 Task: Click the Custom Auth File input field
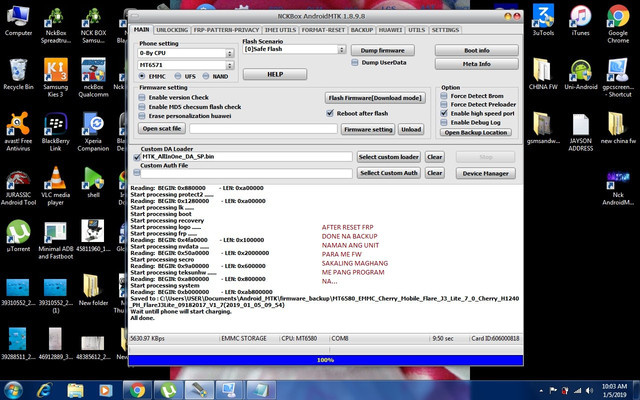(x=246, y=173)
